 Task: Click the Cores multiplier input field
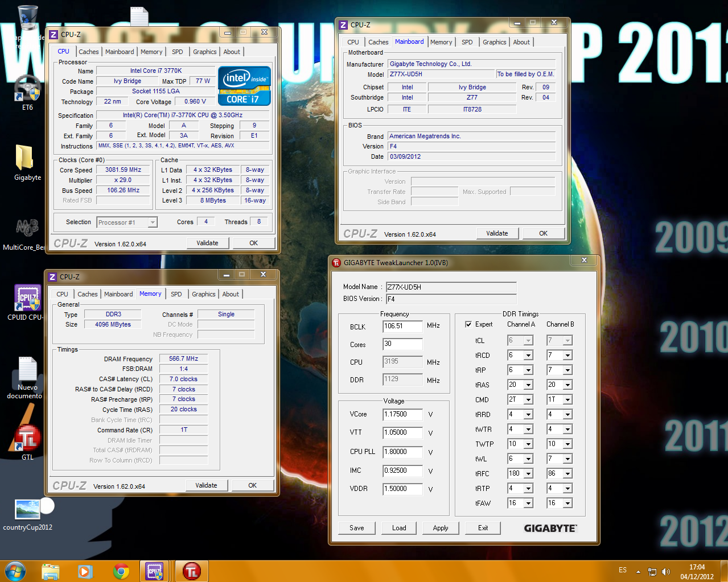[403, 344]
